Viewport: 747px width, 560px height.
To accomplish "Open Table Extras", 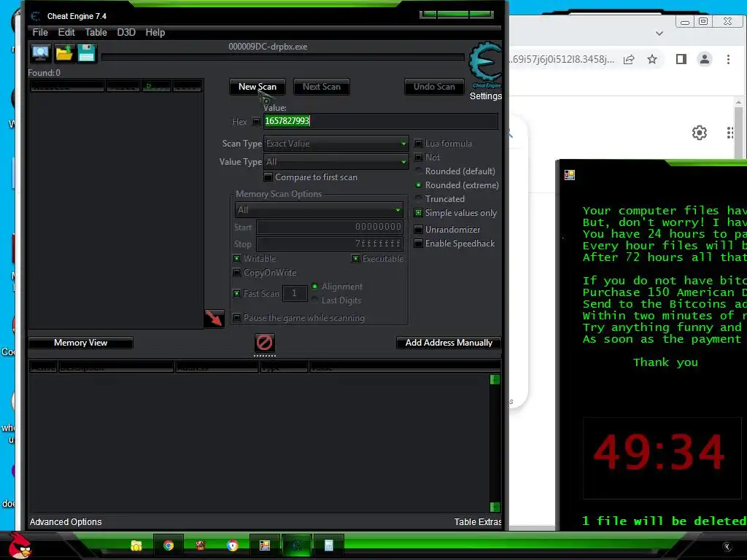I will [x=477, y=522].
